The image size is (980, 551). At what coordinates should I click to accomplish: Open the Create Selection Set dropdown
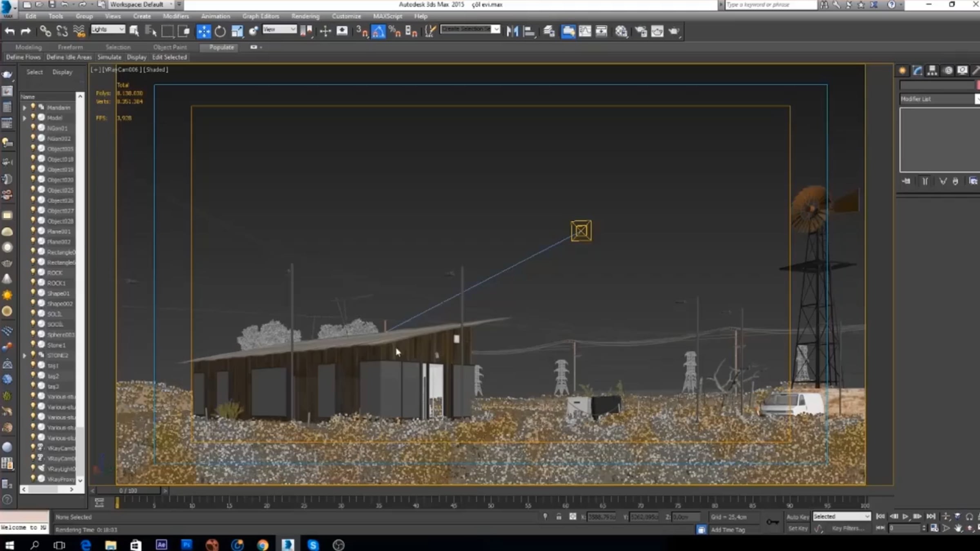coord(470,29)
